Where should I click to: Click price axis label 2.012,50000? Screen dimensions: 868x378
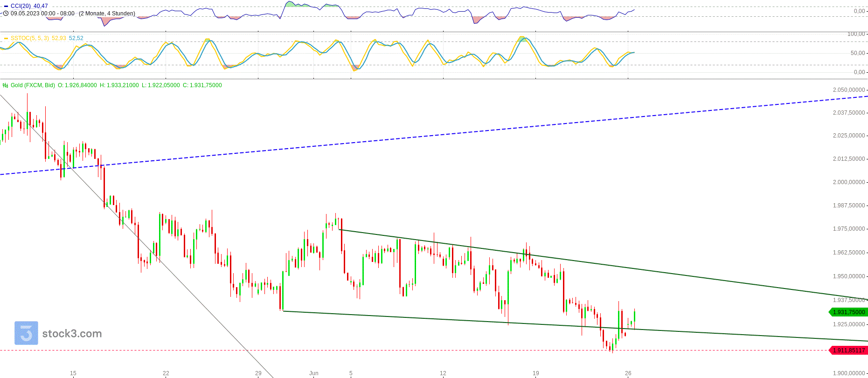(x=849, y=159)
